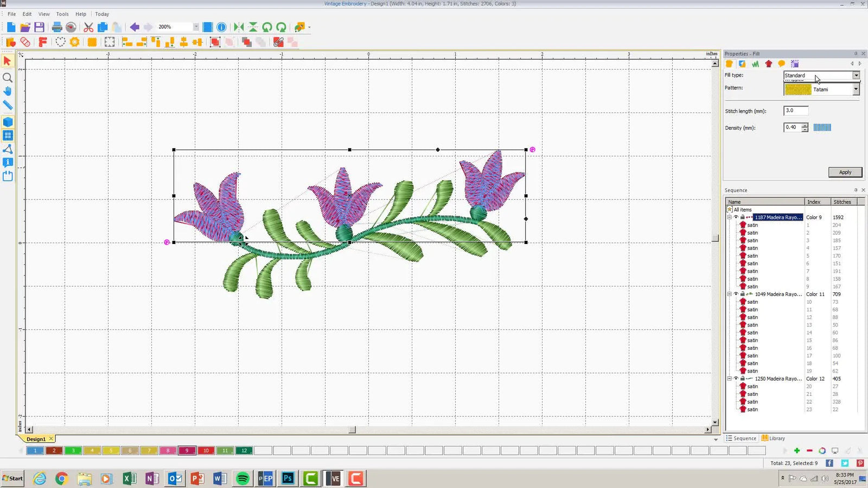Click the orange gear shape icon

click(74, 42)
